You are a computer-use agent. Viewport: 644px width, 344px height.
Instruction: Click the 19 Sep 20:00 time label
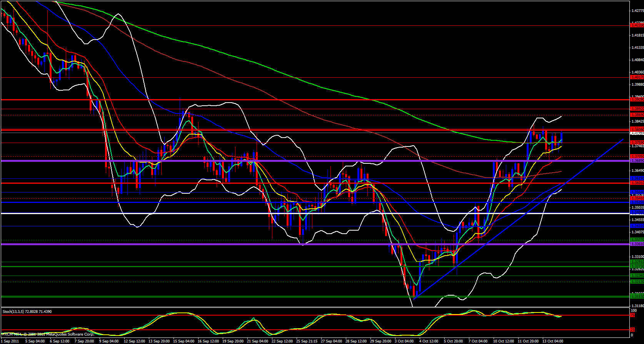tap(233, 341)
